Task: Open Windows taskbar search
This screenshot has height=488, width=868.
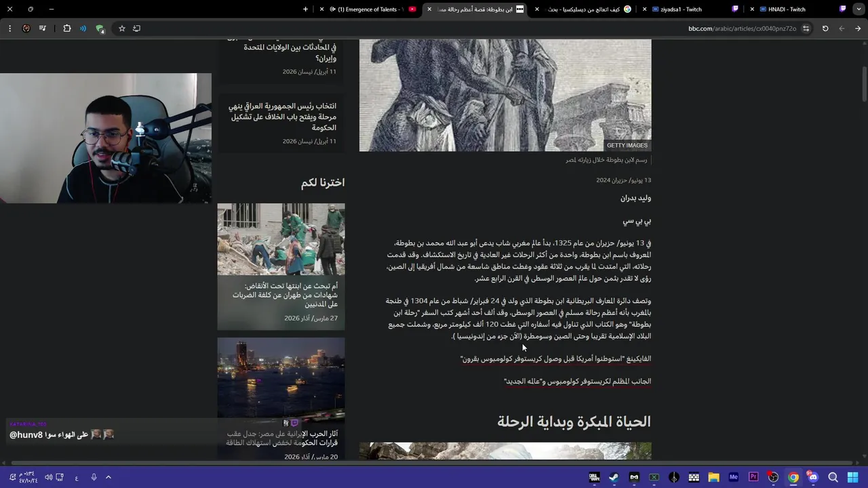Action: 833,477
